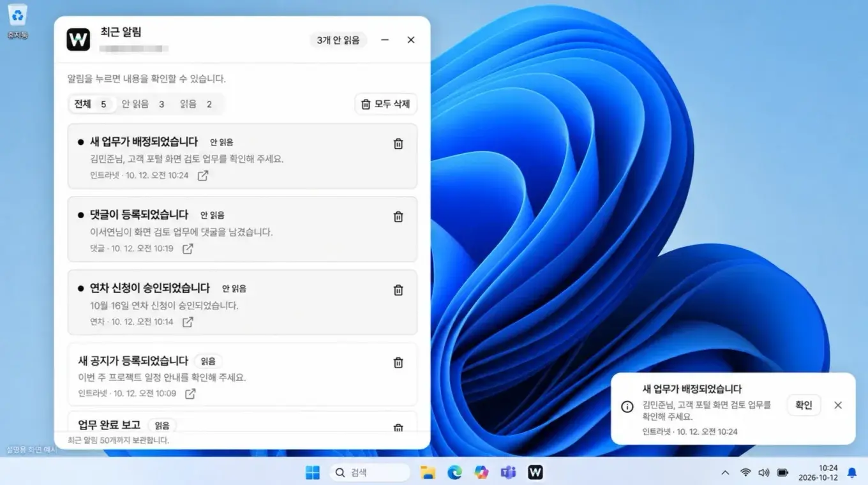This screenshot has height=485, width=868.
Task: Click the taskbar 검색 search box
Action: coord(370,473)
